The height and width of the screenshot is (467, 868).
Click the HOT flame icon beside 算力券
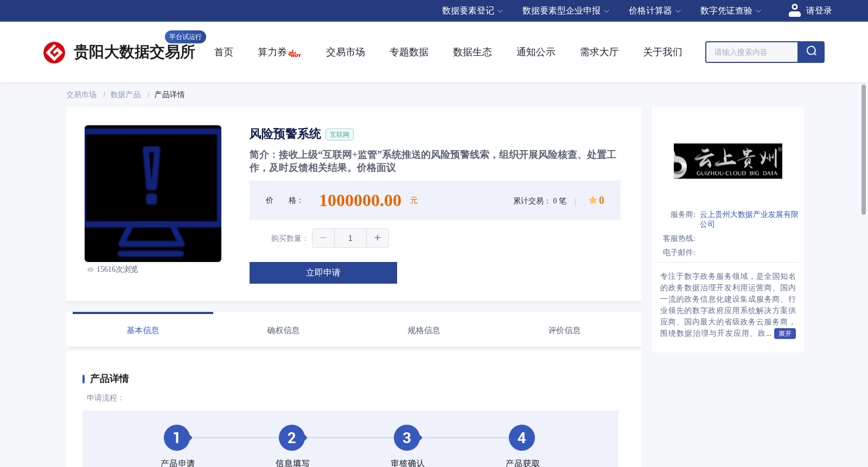[x=295, y=53]
